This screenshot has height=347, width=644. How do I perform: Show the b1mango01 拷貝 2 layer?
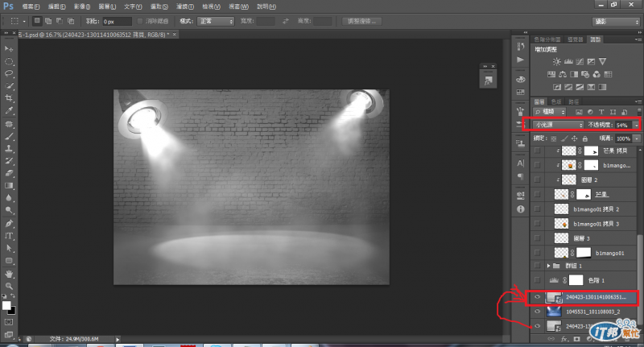[537, 209]
